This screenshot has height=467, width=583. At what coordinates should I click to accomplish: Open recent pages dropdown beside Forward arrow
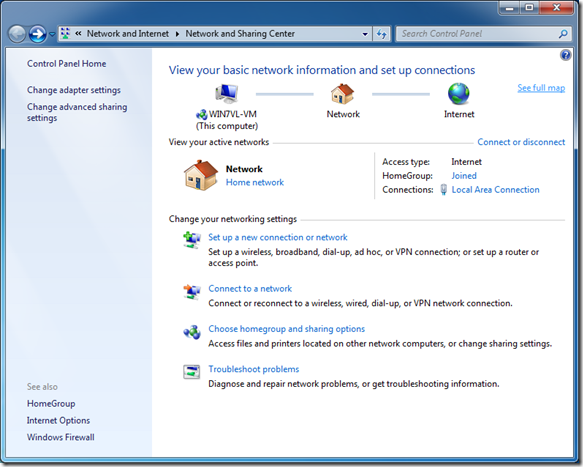click(x=52, y=34)
